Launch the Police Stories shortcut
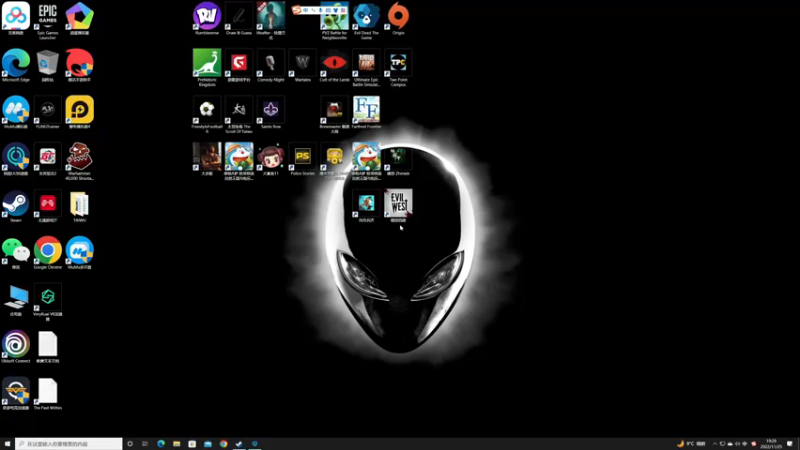The width and height of the screenshot is (800, 450). point(303,157)
